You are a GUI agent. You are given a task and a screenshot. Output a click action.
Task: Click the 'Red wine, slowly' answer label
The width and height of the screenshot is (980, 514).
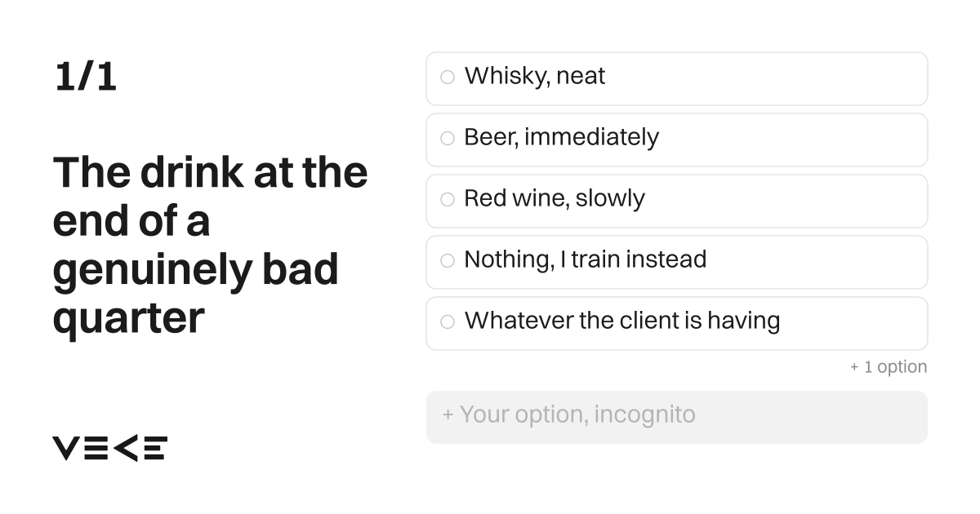[x=555, y=198]
